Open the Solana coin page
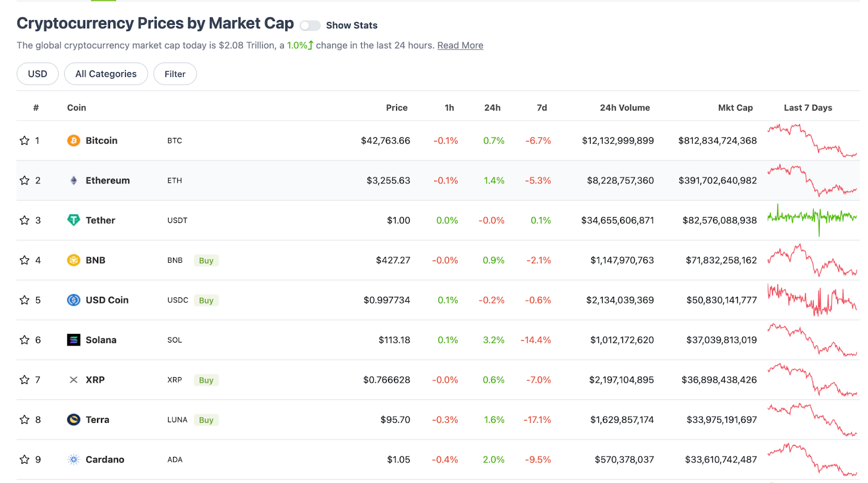Screen dimensions: 868x483 pos(101,340)
